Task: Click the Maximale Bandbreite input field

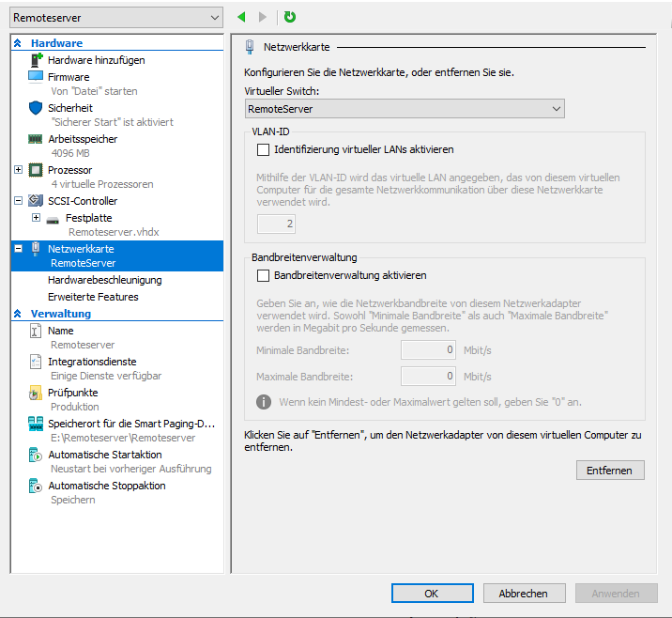Action: pos(428,376)
